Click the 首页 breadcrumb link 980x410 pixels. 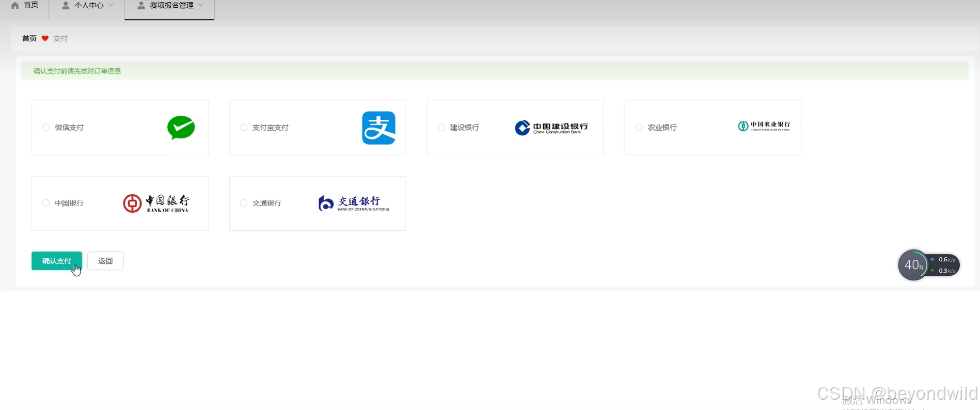29,38
